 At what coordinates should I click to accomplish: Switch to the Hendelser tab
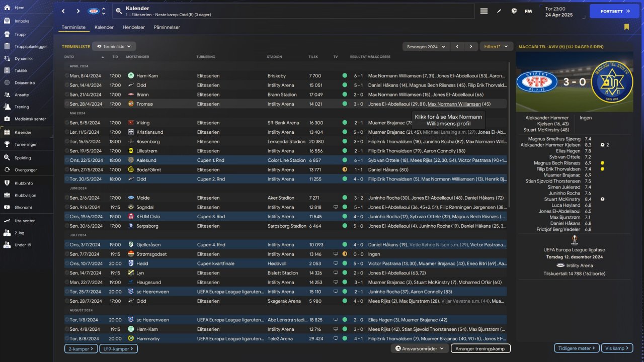[x=134, y=27]
